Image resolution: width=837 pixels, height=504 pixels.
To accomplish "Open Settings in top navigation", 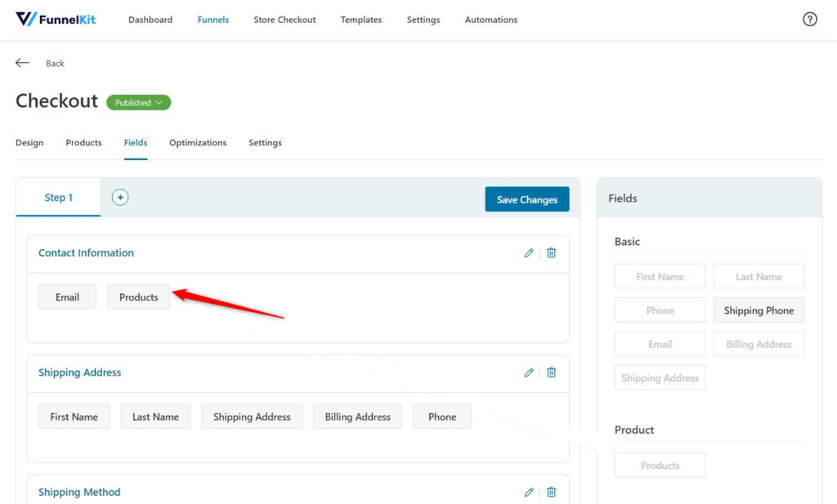I will (423, 20).
